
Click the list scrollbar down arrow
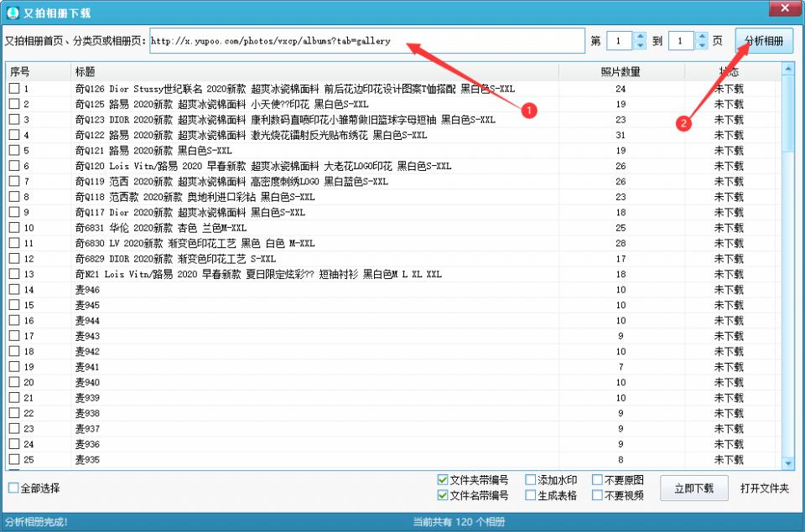click(x=788, y=463)
